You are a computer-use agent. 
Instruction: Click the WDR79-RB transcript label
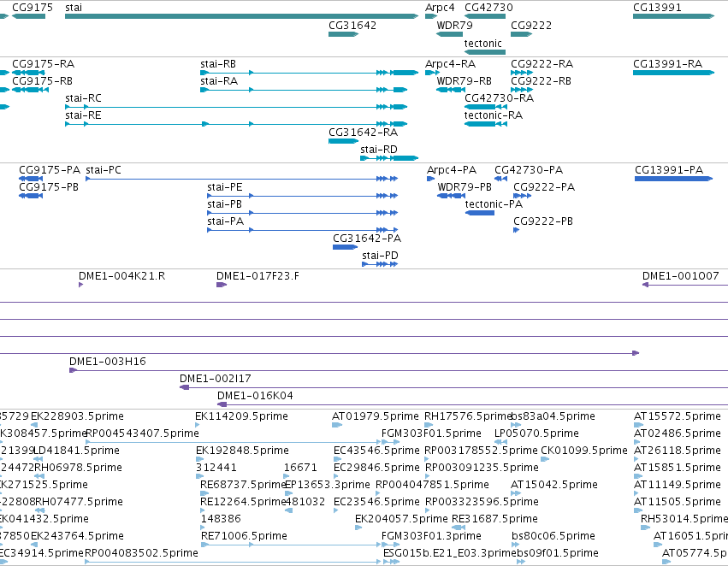(464, 80)
